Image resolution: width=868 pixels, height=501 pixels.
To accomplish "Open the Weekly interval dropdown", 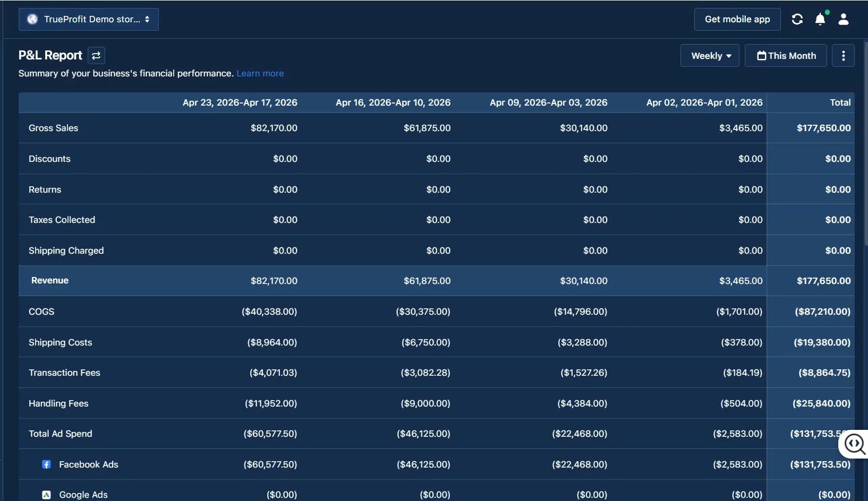I will pos(710,55).
